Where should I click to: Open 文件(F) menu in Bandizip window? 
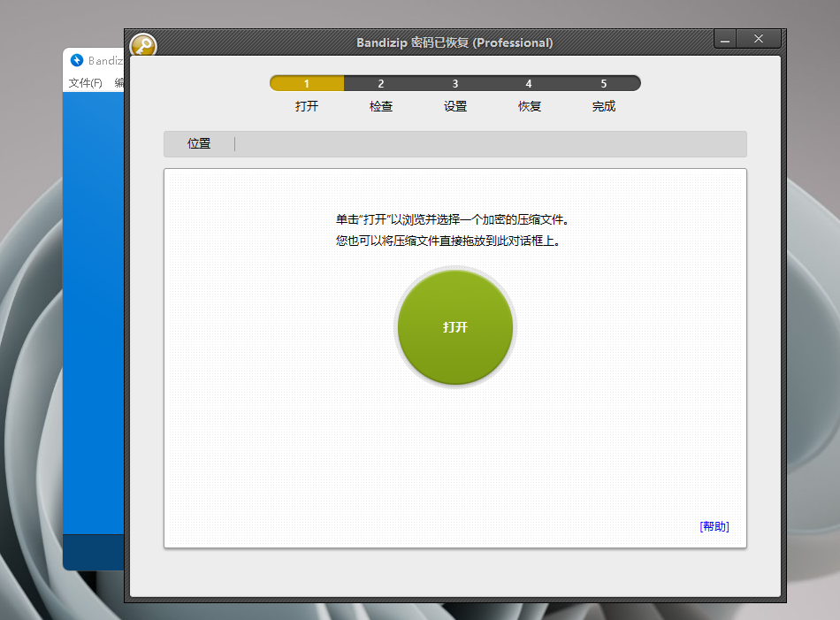pos(85,83)
